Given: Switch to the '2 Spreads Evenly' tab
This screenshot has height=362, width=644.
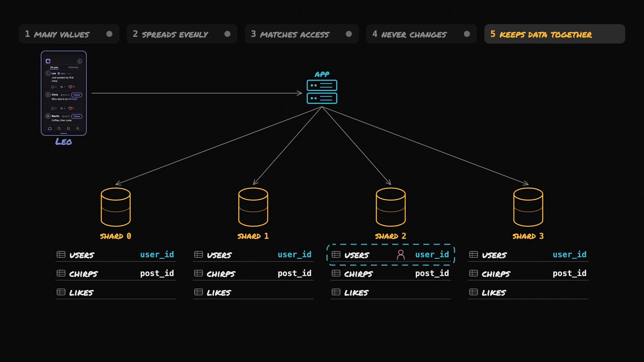Looking at the screenshot, I should coord(182,34).
